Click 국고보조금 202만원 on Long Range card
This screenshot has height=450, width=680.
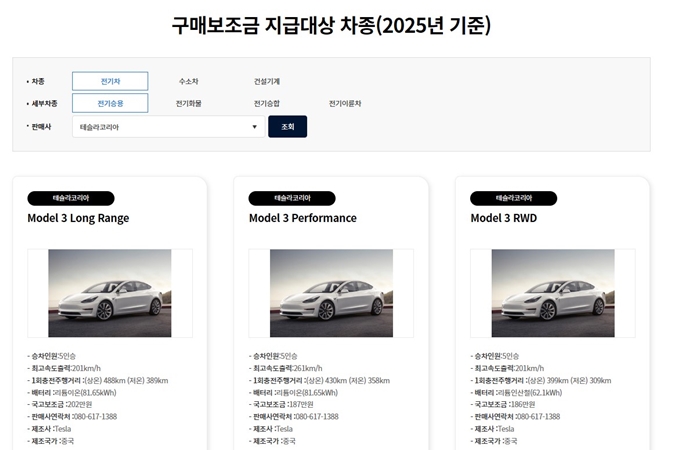click(x=60, y=404)
